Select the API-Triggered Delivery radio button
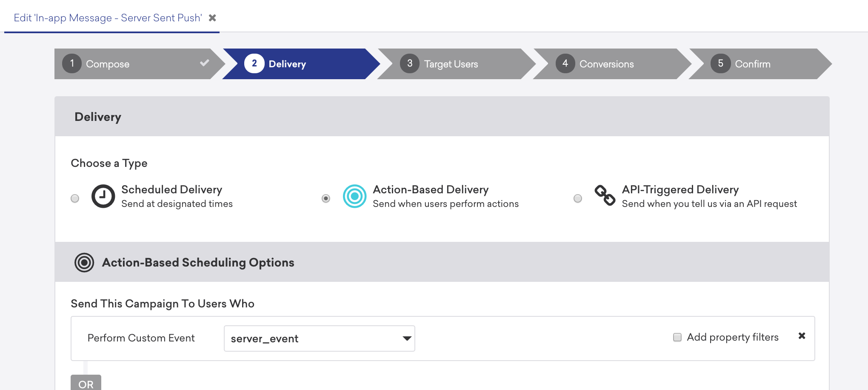This screenshot has height=390, width=868. [578, 198]
